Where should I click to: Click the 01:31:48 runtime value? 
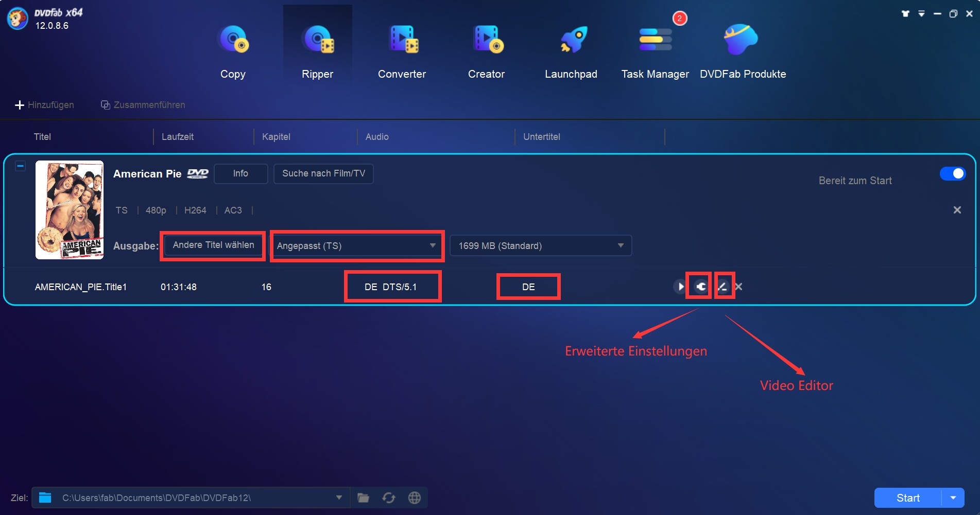click(179, 287)
